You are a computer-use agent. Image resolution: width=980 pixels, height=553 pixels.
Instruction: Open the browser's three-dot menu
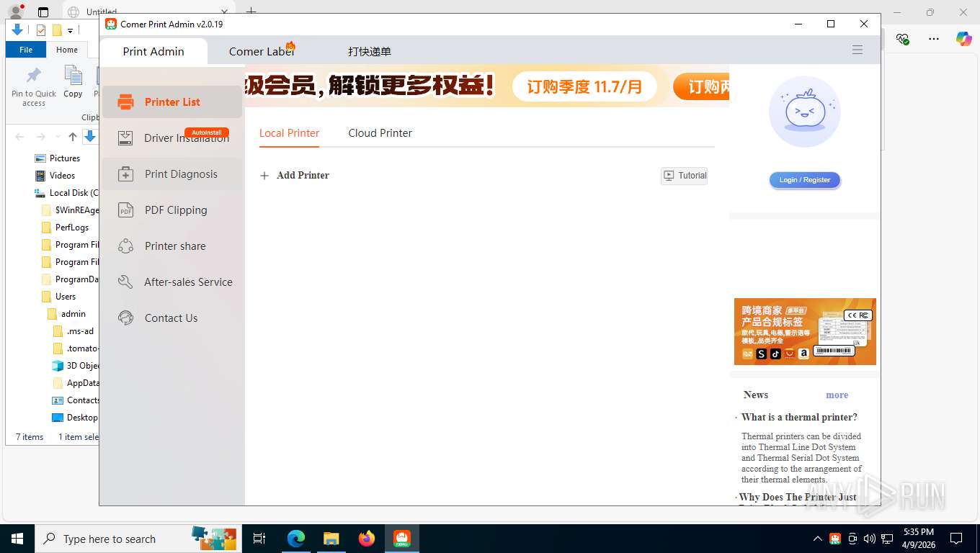point(934,39)
